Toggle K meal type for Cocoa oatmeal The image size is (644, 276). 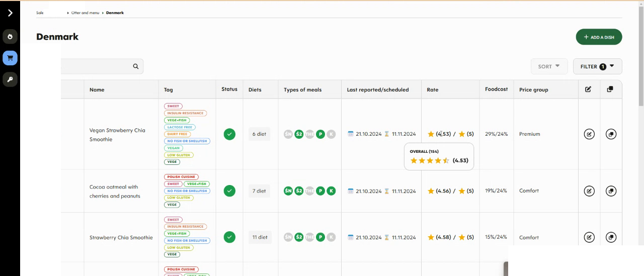pyautogui.click(x=331, y=191)
